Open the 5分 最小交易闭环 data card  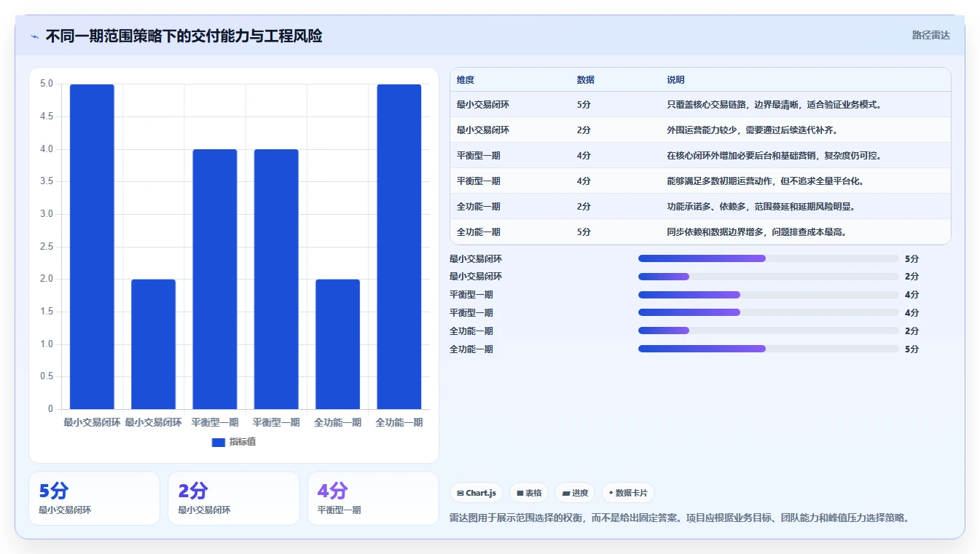tap(94, 498)
